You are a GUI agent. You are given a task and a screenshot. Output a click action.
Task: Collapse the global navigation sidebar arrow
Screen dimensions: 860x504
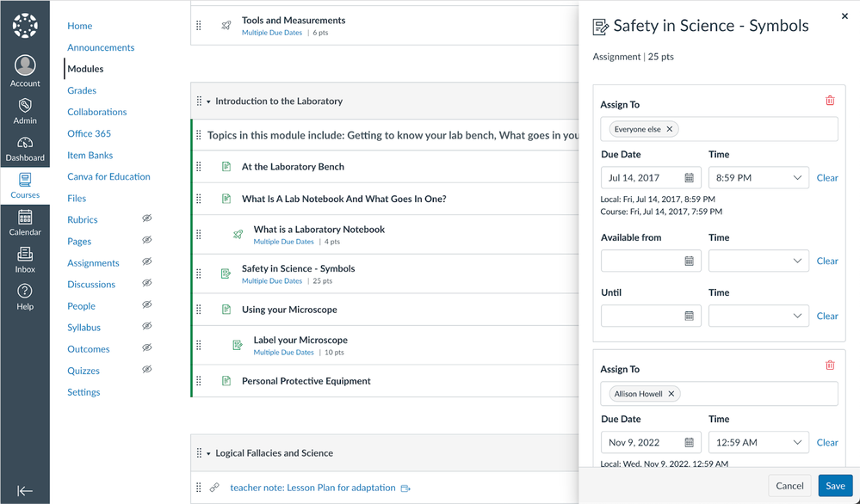[25, 490]
